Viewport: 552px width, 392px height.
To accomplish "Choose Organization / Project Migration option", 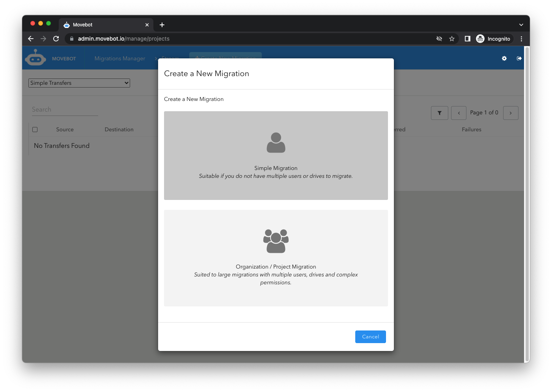I will (x=276, y=258).
